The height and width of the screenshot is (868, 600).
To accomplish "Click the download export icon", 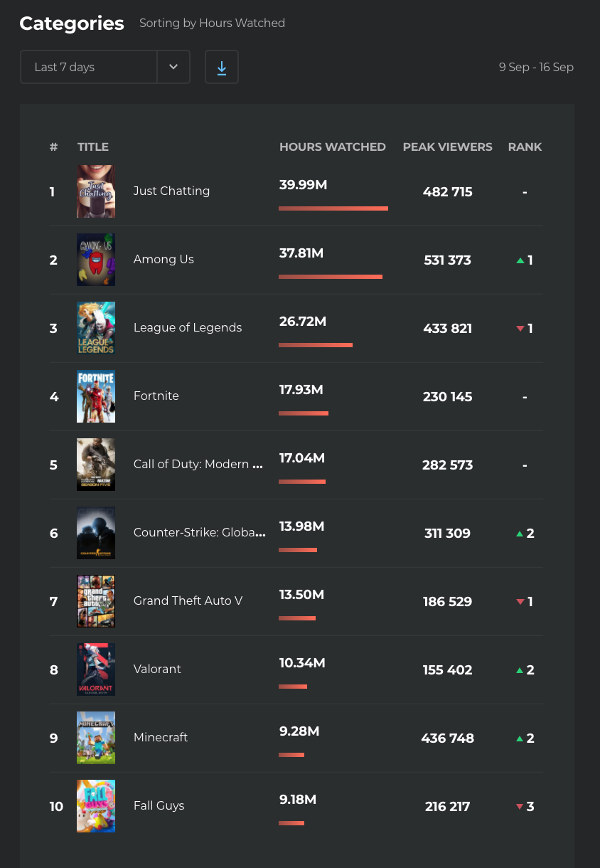I will [222, 68].
